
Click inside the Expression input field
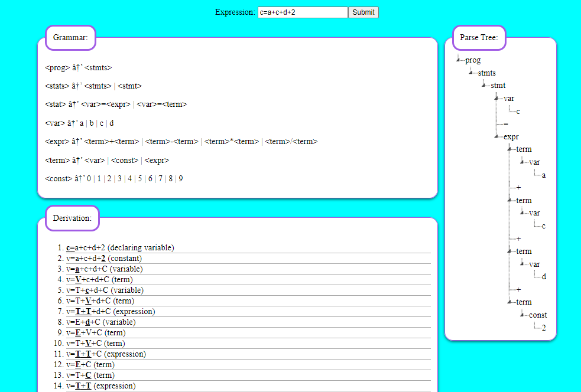302,12
